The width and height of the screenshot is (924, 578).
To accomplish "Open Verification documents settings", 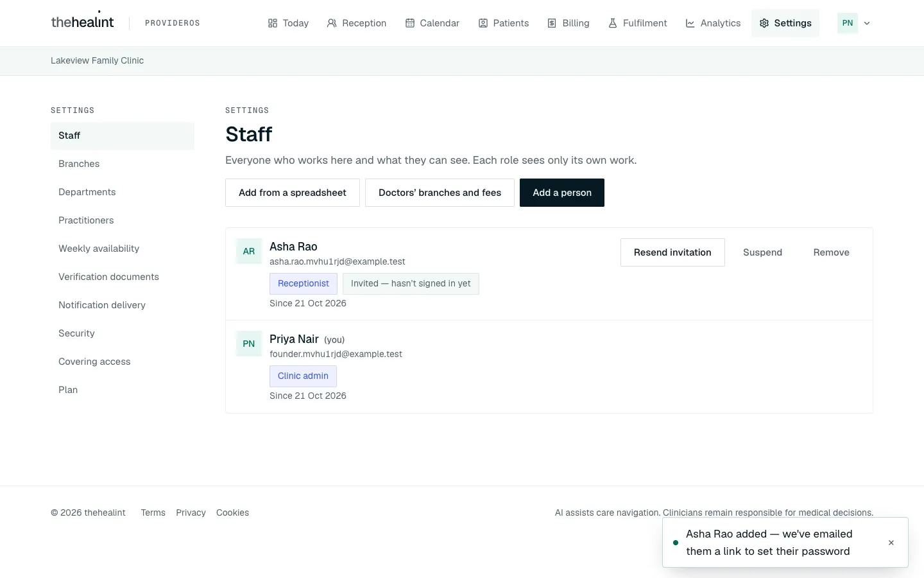I will 123,277.
